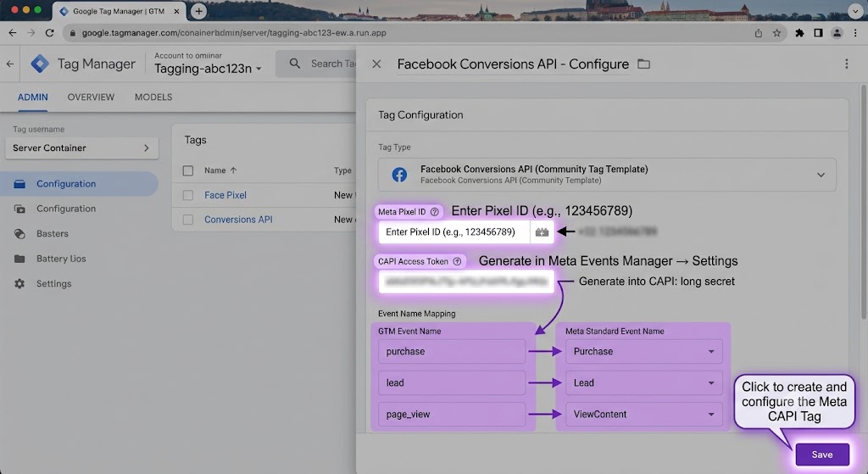Viewport: 868px width, 474px height.
Task: Close the Facebook Conversions API panel
Action: (x=376, y=64)
